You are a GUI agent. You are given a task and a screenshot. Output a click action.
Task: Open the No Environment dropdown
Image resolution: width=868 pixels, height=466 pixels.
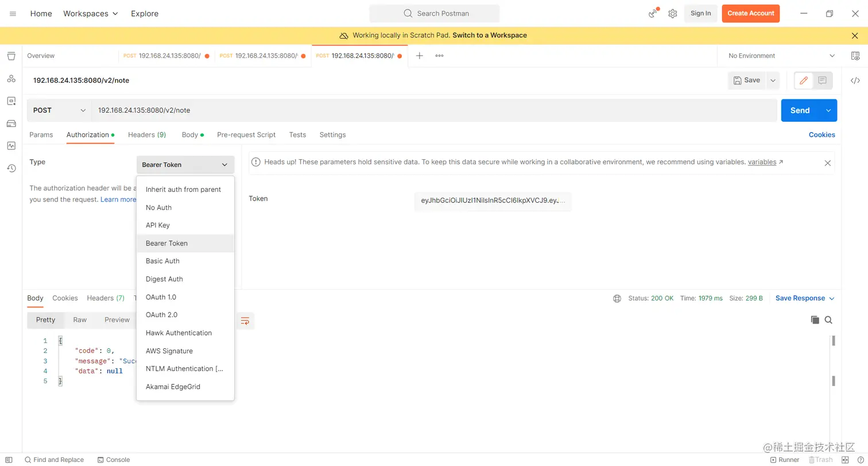click(x=781, y=56)
